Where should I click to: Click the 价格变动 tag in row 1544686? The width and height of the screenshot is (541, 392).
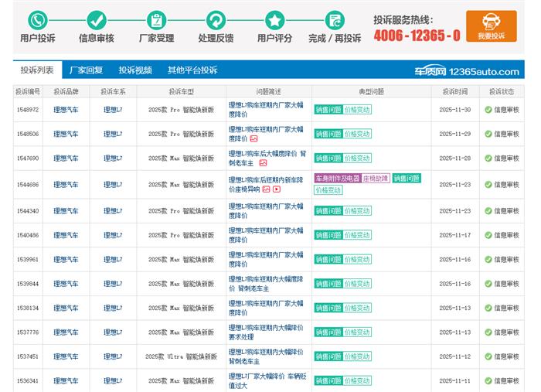(328, 190)
